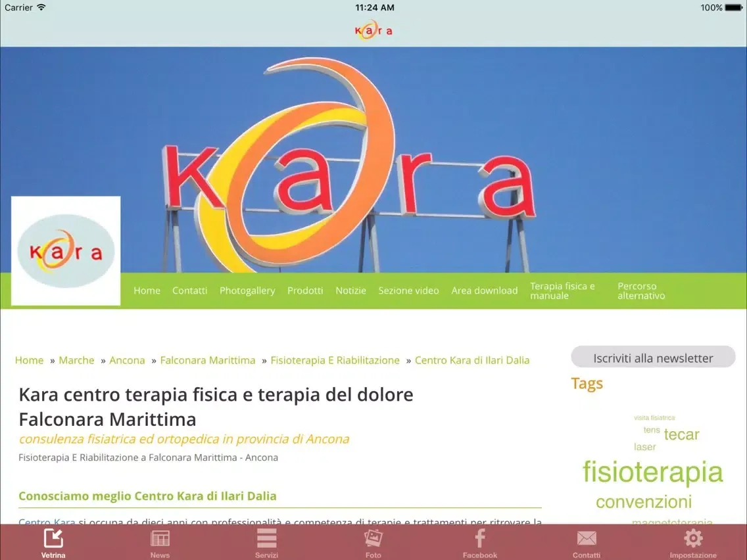Open the Impostazione gear icon
The image size is (747, 560).
(x=693, y=538)
